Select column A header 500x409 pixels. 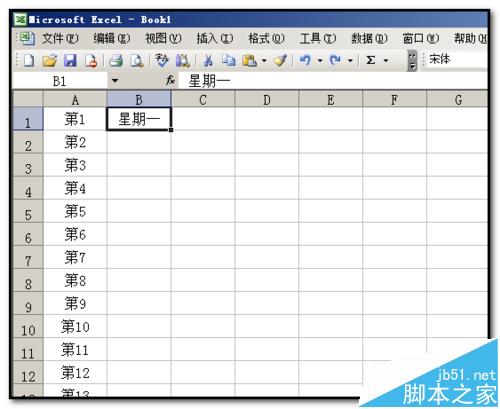(75, 100)
